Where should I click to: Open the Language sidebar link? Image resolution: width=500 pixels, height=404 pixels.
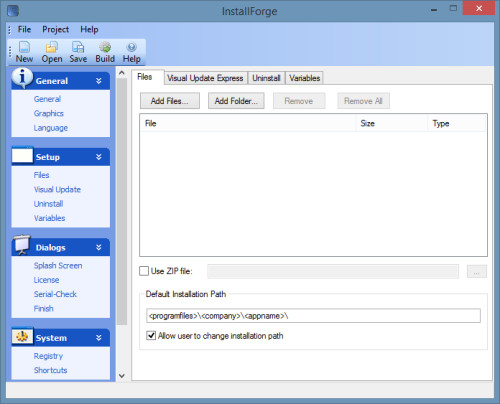51,128
